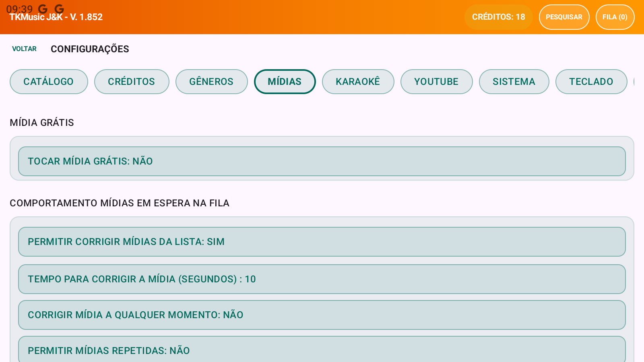Click the TKMusic J&K version title

pos(56,17)
